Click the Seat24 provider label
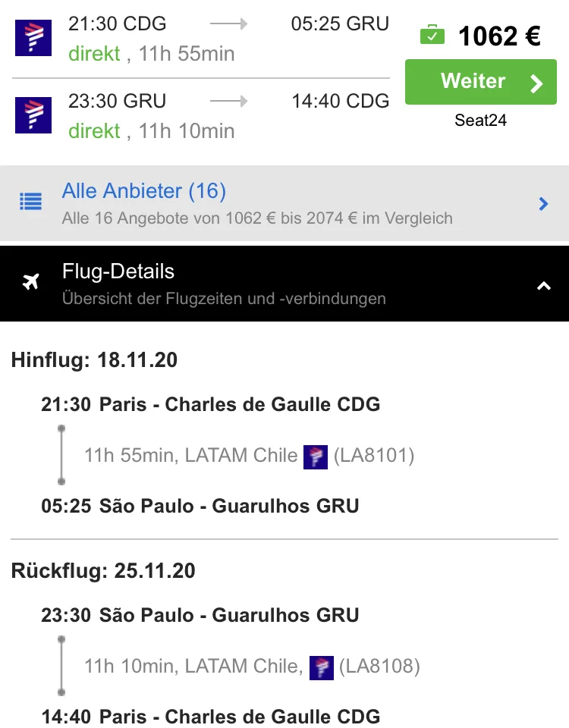The height and width of the screenshot is (728, 569). (x=481, y=121)
